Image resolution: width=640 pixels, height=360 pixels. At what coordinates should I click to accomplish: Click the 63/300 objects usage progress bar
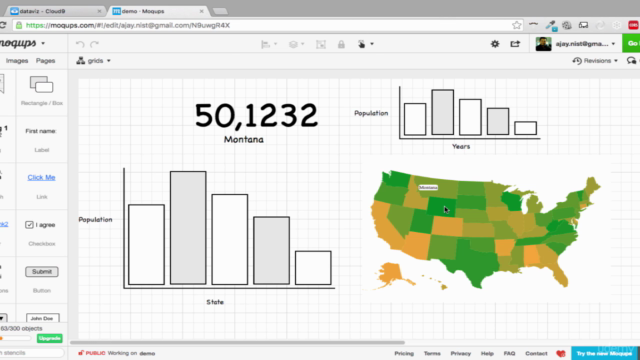[16, 338]
